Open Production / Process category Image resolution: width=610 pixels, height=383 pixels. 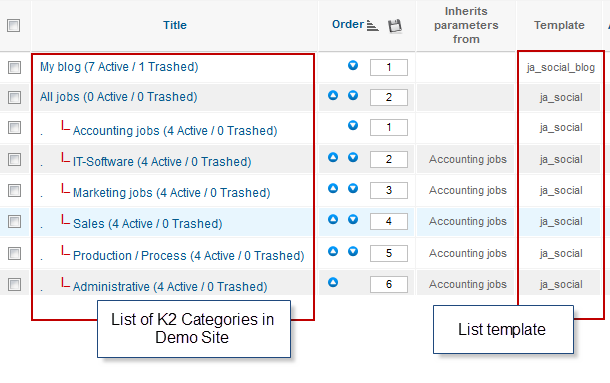point(189,256)
